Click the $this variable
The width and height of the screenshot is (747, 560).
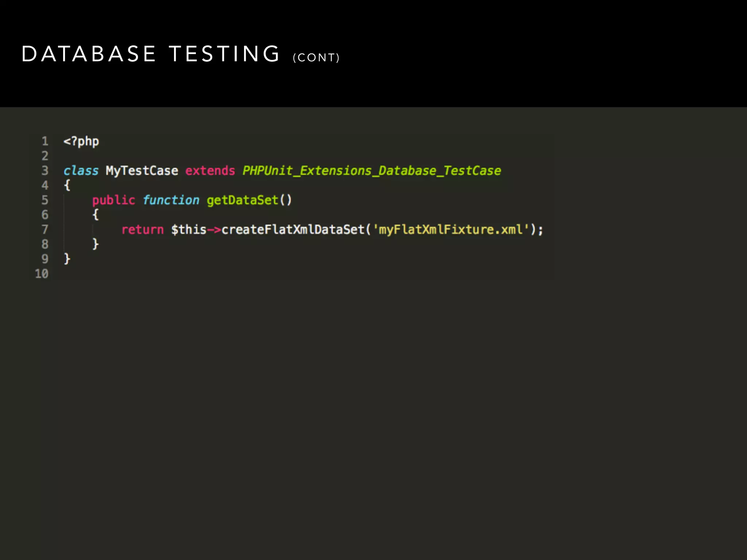(x=189, y=230)
